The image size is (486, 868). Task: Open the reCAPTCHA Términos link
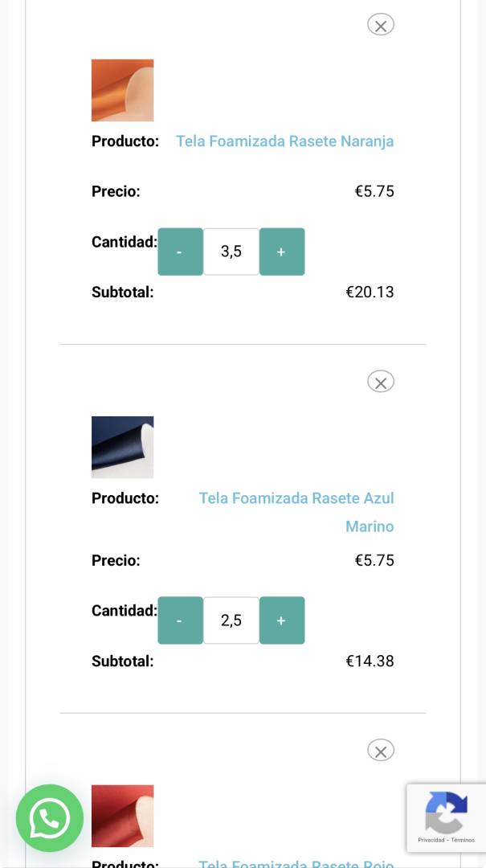tap(463, 840)
